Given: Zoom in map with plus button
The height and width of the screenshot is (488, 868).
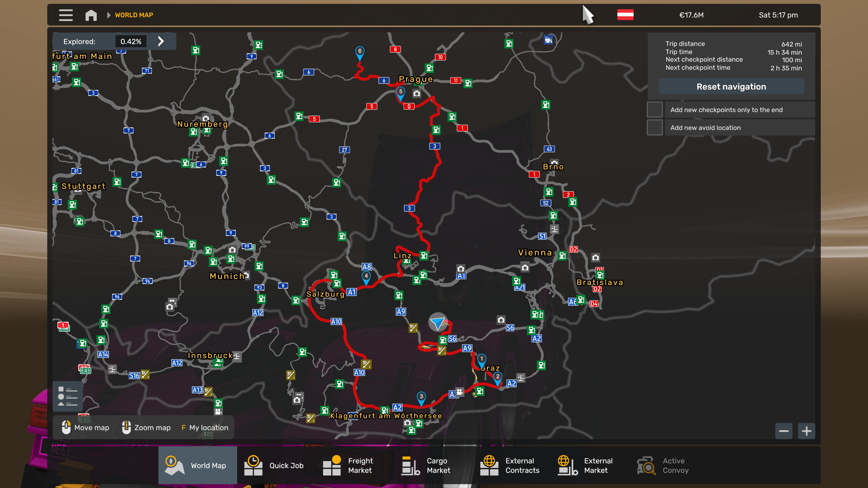Looking at the screenshot, I should (x=806, y=431).
